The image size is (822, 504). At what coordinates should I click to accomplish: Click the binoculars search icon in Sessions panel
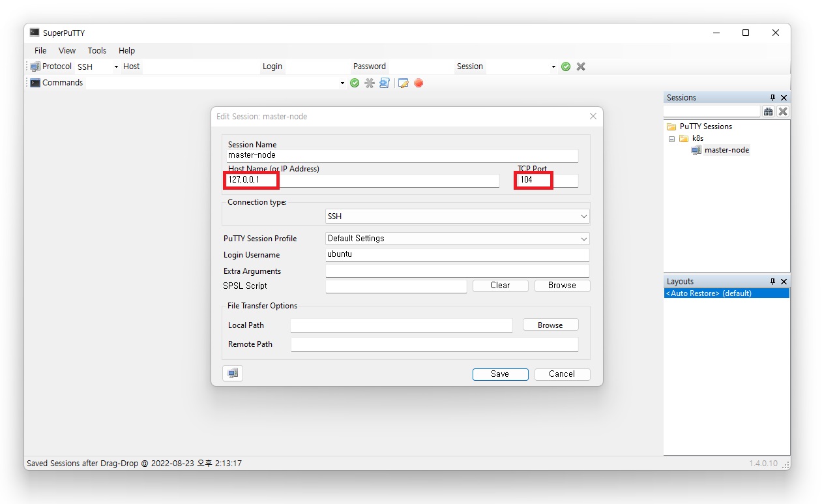click(x=769, y=111)
